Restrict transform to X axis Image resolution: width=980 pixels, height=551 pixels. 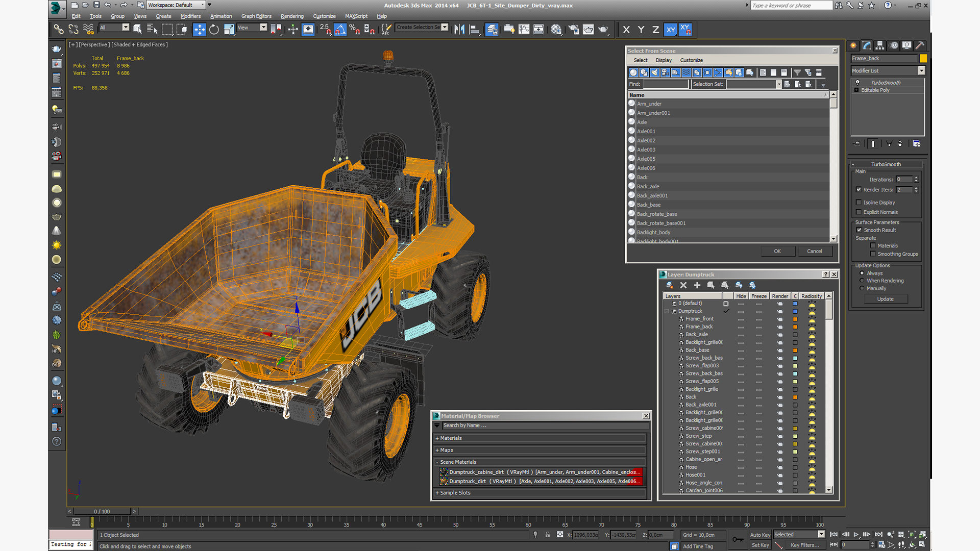tap(626, 30)
